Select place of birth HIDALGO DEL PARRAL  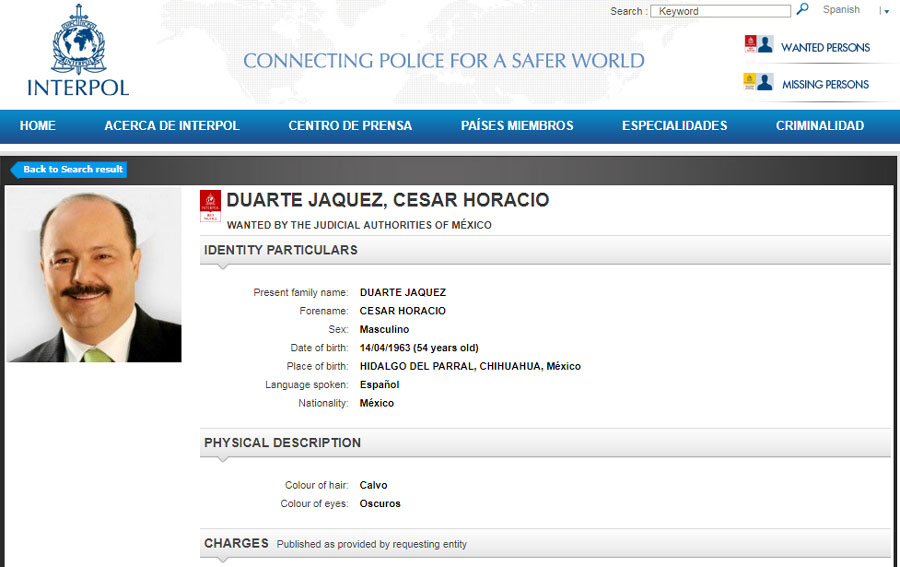[x=417, y=366]
